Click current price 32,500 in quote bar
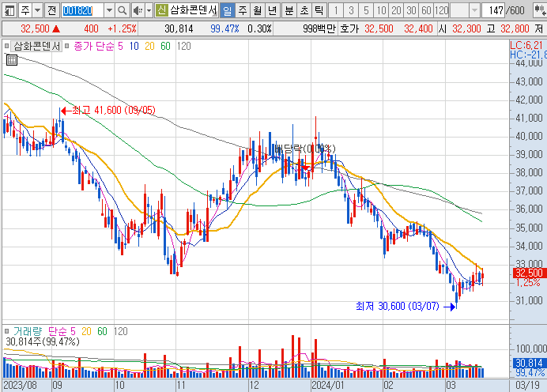This screenshot has width=547, height=392. 35,28
